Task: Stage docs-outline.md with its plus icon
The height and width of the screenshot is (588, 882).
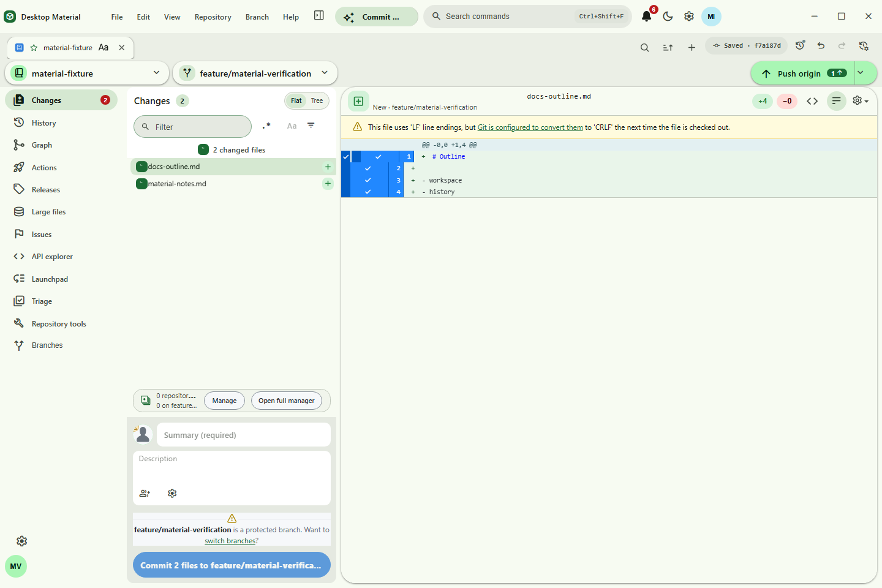Action: click(328, 167)
